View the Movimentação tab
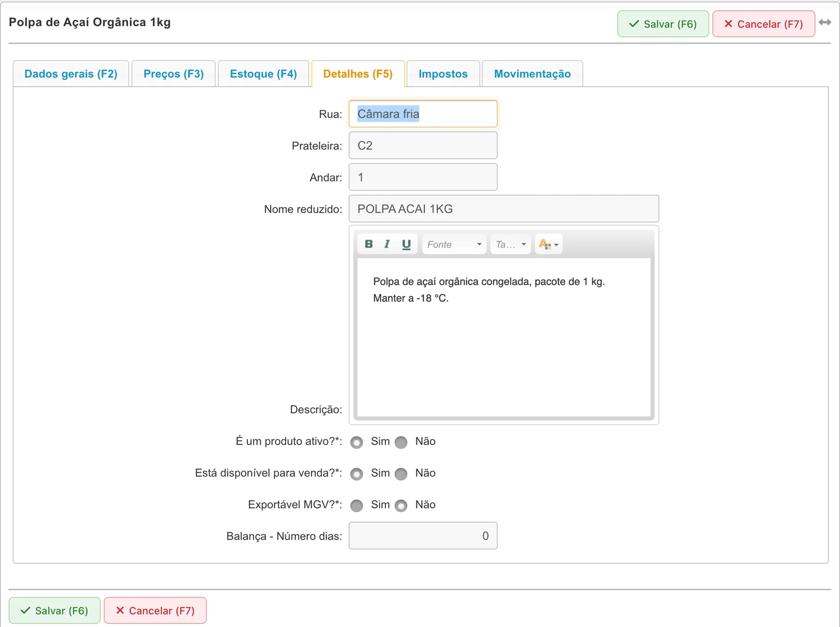Viewport: 840px width, 627px height. coord(532,73)
